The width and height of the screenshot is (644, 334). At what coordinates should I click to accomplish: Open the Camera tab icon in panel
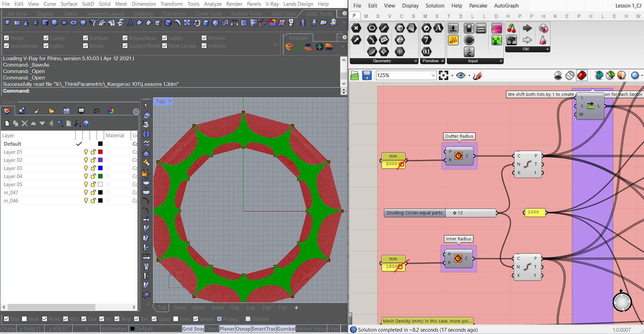pos(96,111)
